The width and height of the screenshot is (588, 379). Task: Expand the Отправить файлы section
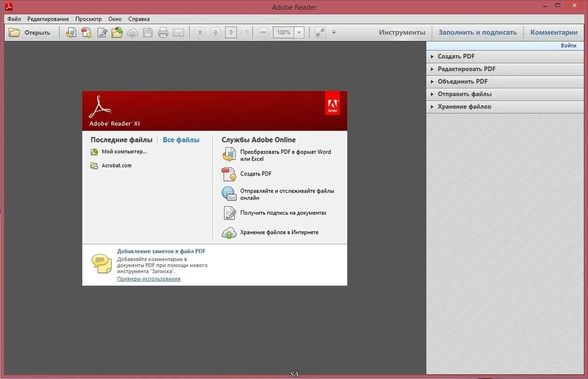coord(505,94)
